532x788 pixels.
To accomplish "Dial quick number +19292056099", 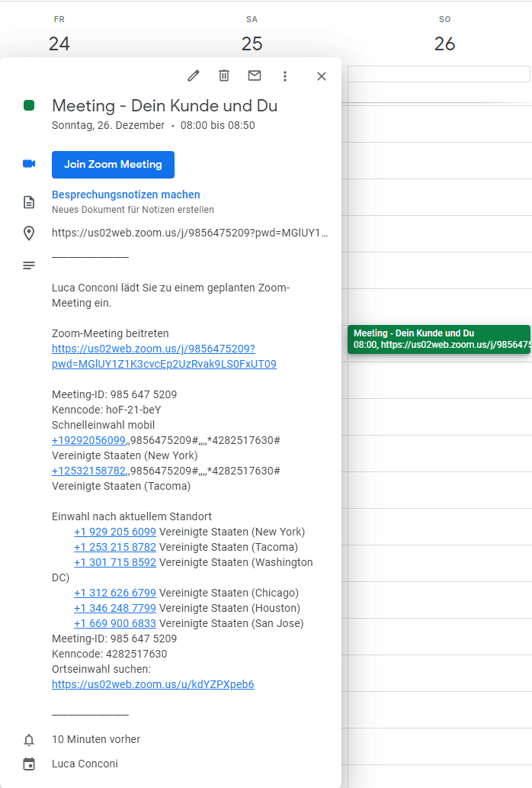I will coord(88,440).
